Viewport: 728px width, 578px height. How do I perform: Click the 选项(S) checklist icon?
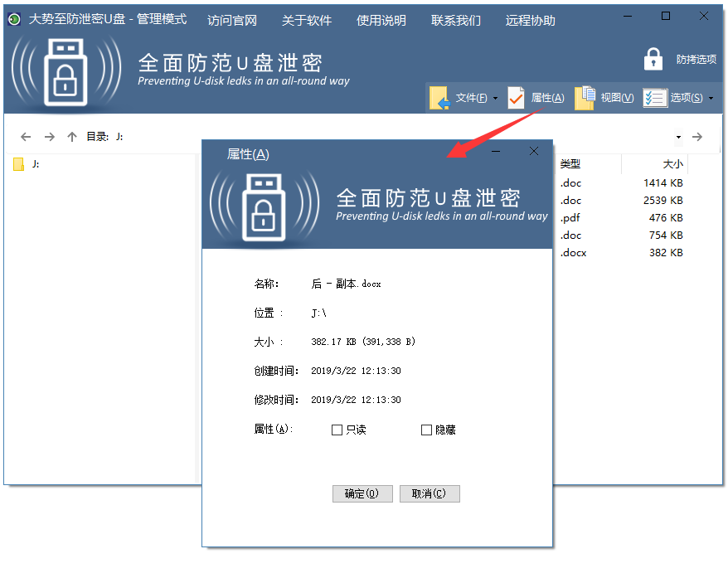pyautogui.click(x=654, y=98)
